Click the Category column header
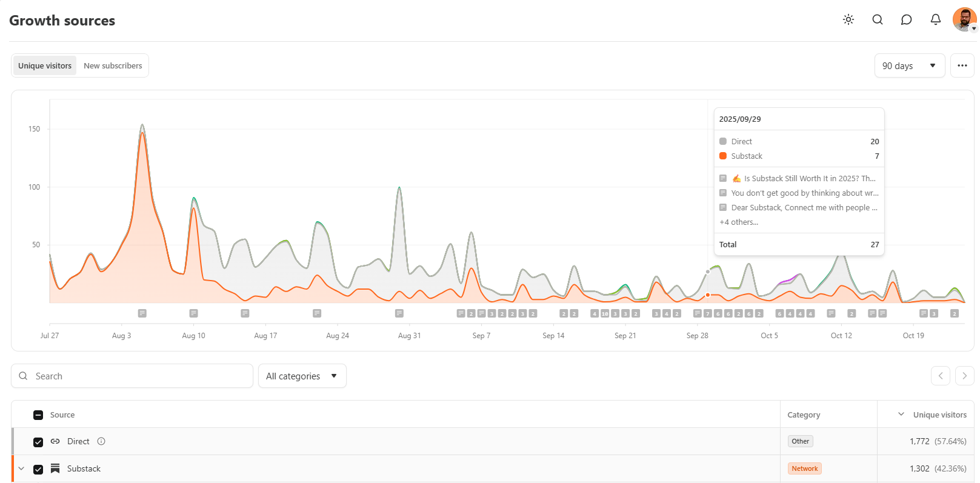The width and height of the screenshot is (980, 483). [804, 415]
